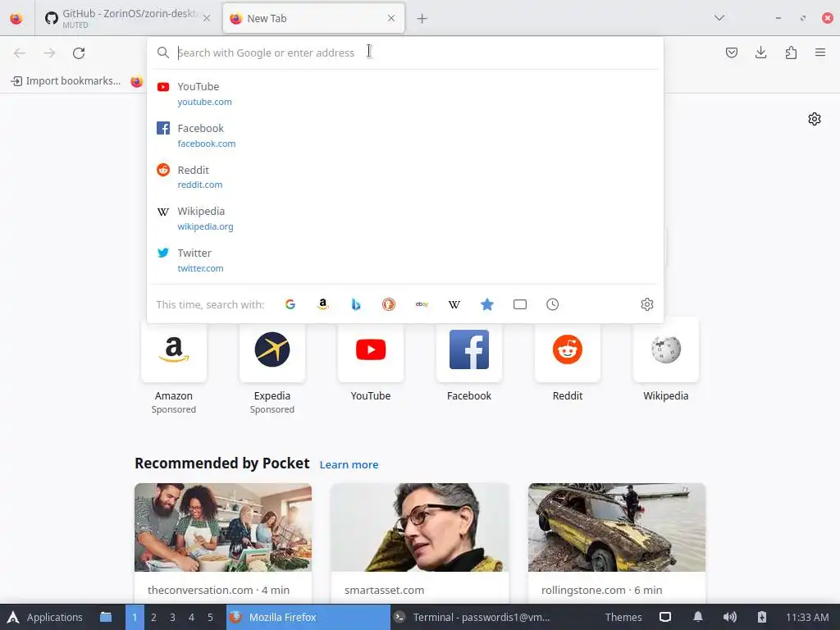Select Reddit suggestion reddit.com
Viewport: 840px width, 630px height.
405,177
